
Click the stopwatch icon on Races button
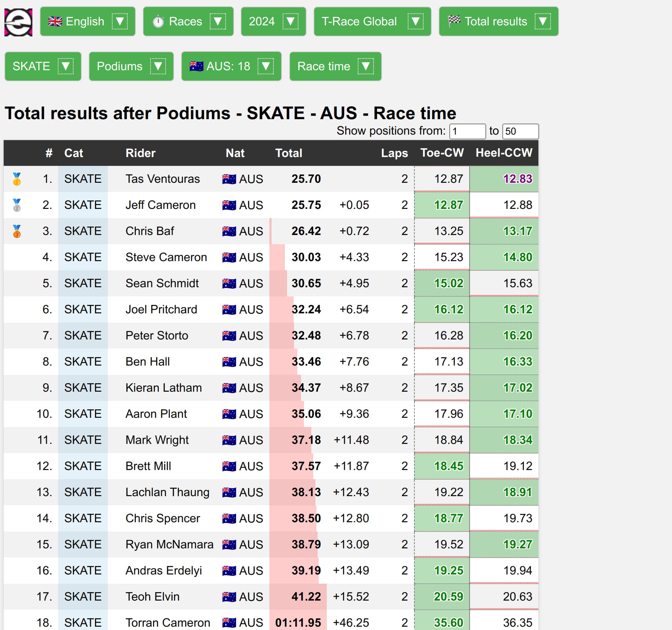click(158, 22)
